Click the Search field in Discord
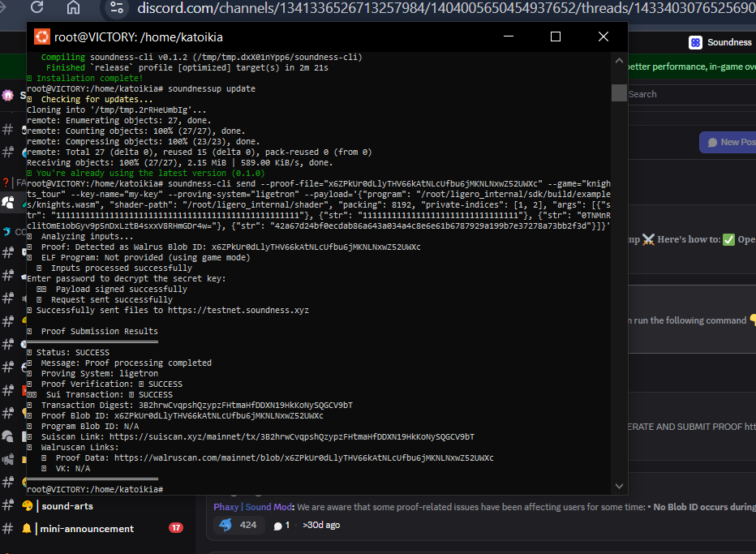Screen dimensions: 756x554 pos(692,94)
